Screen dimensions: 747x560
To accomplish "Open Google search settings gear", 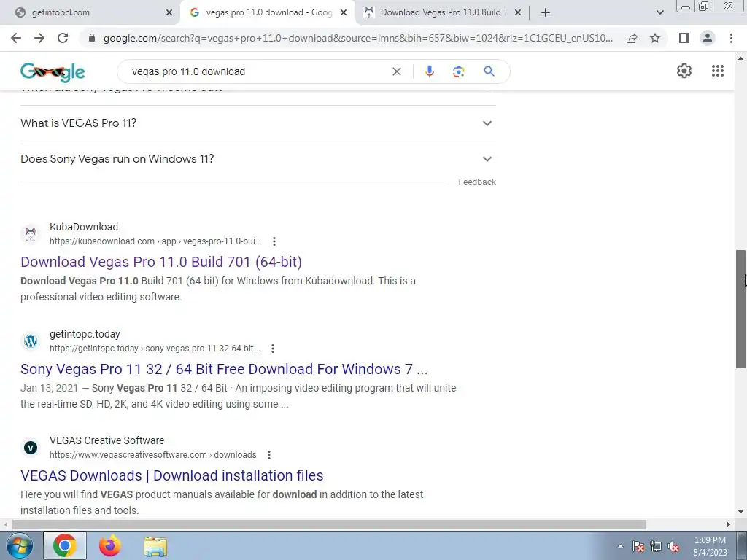I will tap(684, 71).
